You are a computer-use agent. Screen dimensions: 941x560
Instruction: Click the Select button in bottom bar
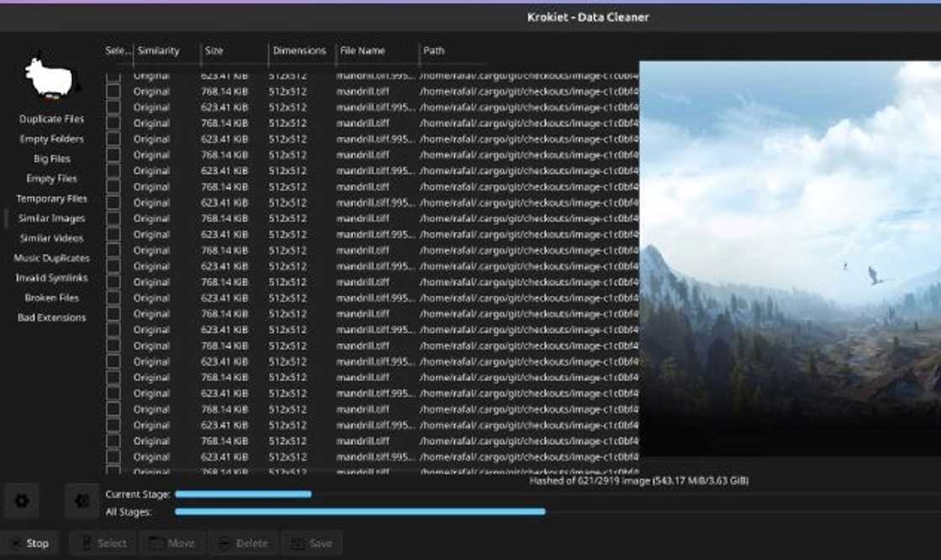[x=103, y=543]
